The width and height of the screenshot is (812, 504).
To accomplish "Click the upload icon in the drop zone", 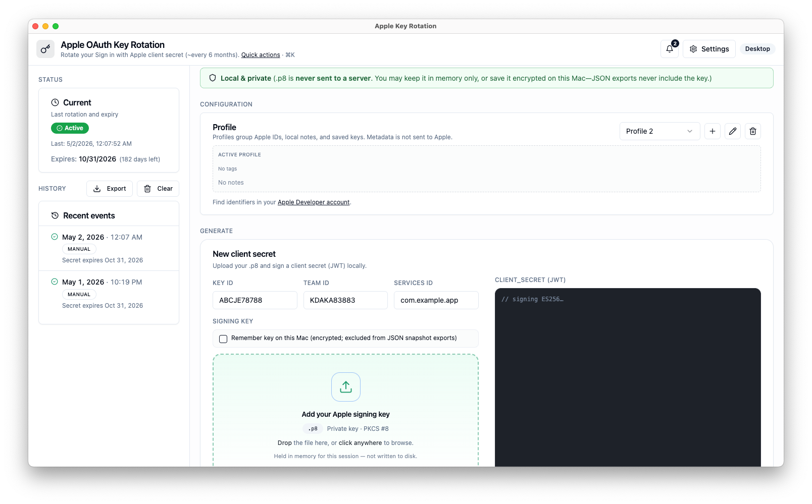I will coord(346,387).
